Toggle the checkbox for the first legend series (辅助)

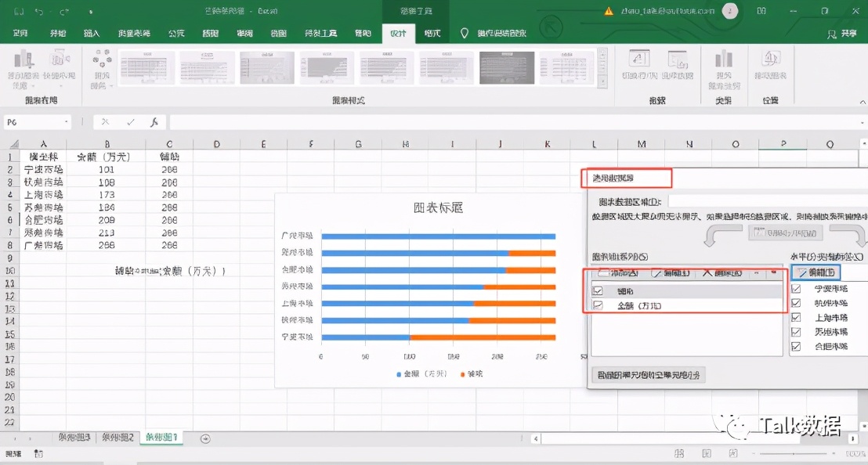[x=598, y=291]
